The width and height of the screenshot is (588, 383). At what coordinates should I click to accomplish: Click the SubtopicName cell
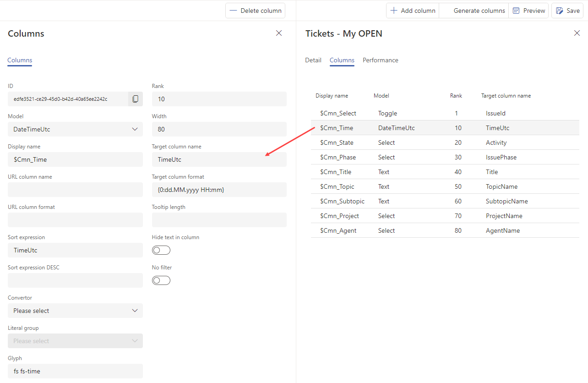tap(506, 201)
